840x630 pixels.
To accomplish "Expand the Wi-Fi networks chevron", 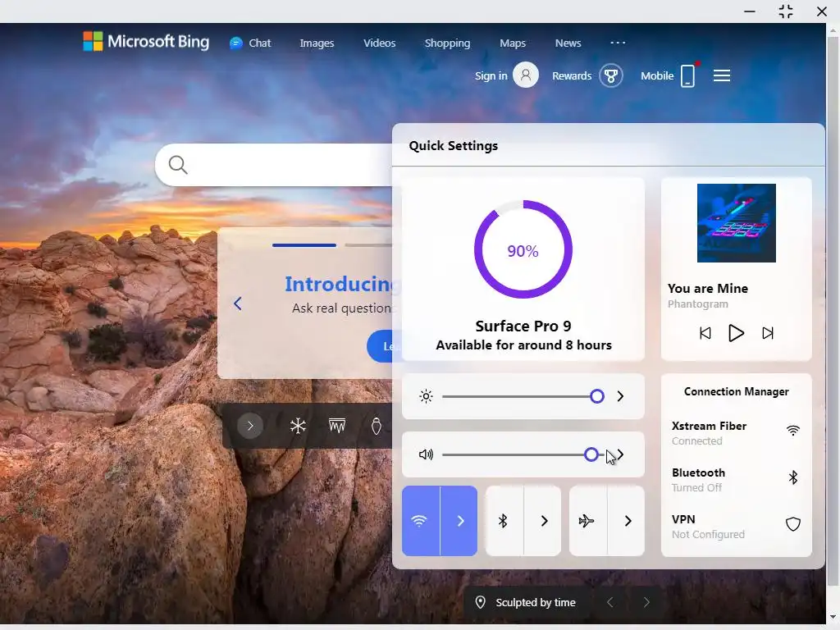I will 459,521.
